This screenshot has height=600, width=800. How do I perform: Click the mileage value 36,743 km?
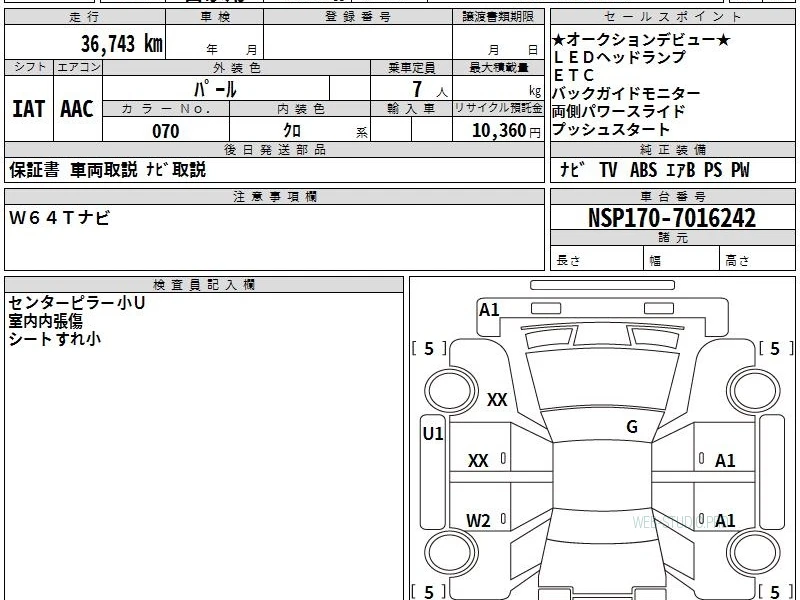coord(122,44)
